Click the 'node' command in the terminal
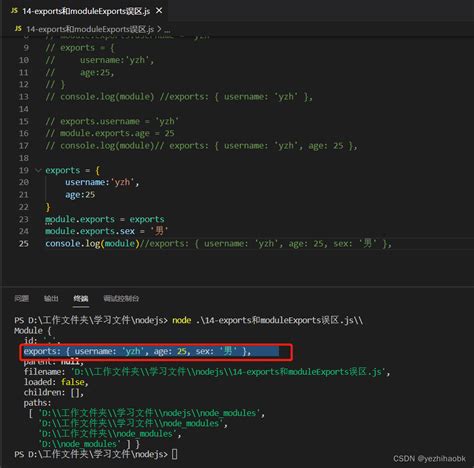474x468 pixels. 182,320
